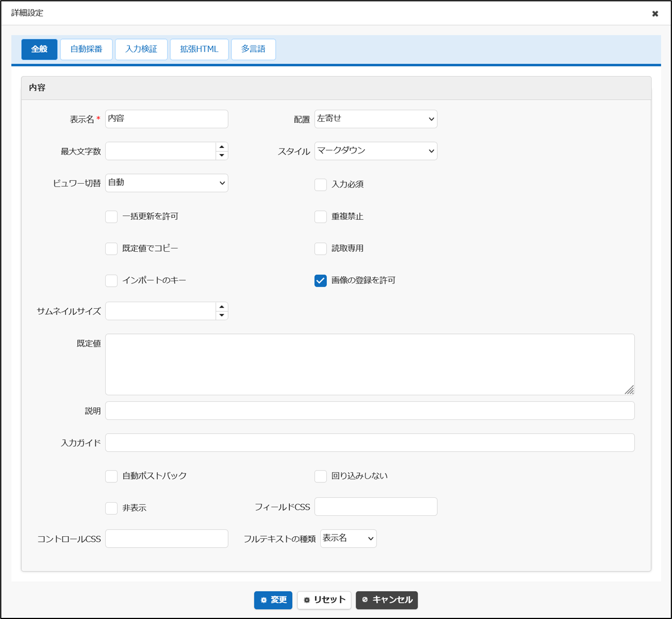Viewport: 672px width, 619px height.
Task: Close the 詳細設定 dialog with the X icon
Action: pyautogui.click(x=655, y=14)
